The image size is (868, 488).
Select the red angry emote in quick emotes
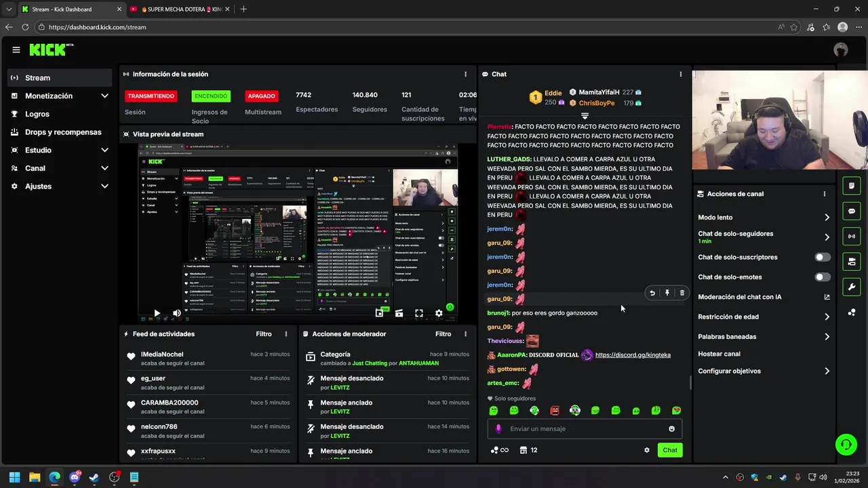[555, 411]
